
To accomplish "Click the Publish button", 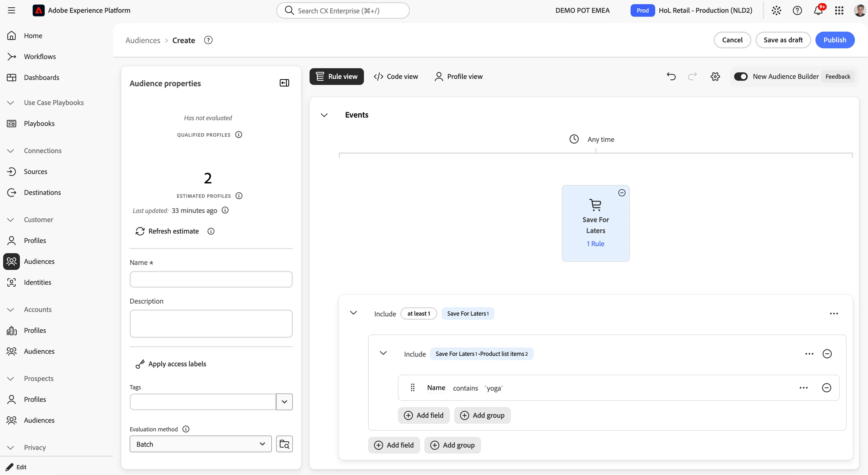I will tap(835, 40).
